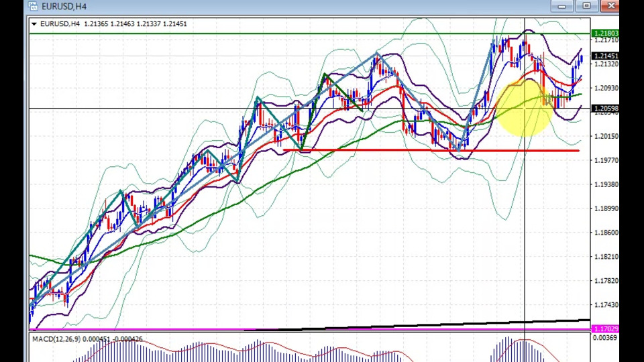Close the EURUSD,H4 chart window
The height and width of the screenshot is (362, 644).
tap(610, 6)
